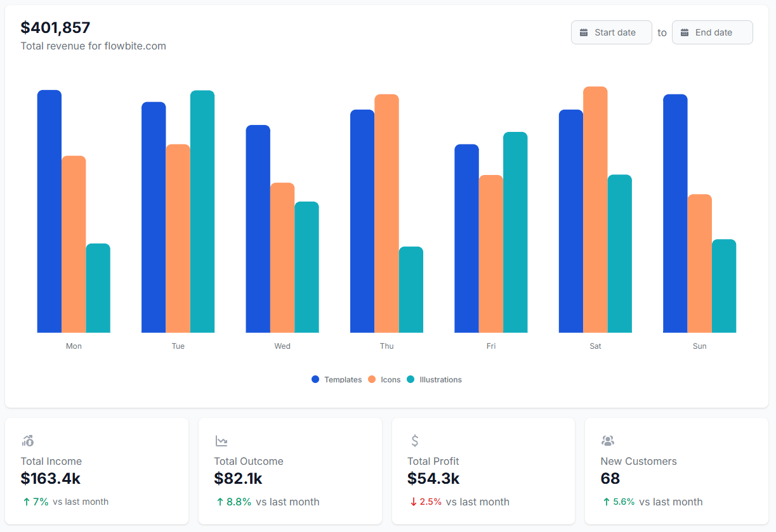Viewport: 776px width, 532px height.
Task: Select Saturday's orange Icons bar
Action: 596,209
